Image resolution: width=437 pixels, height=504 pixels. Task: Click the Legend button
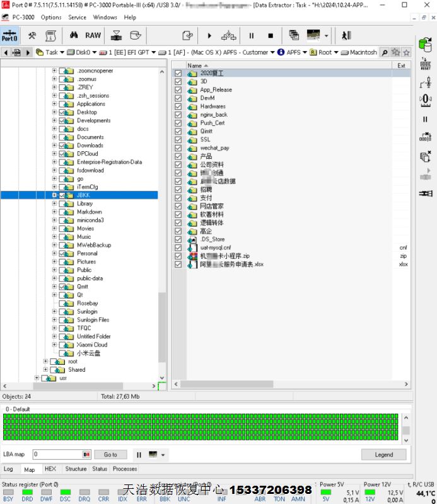383,454
